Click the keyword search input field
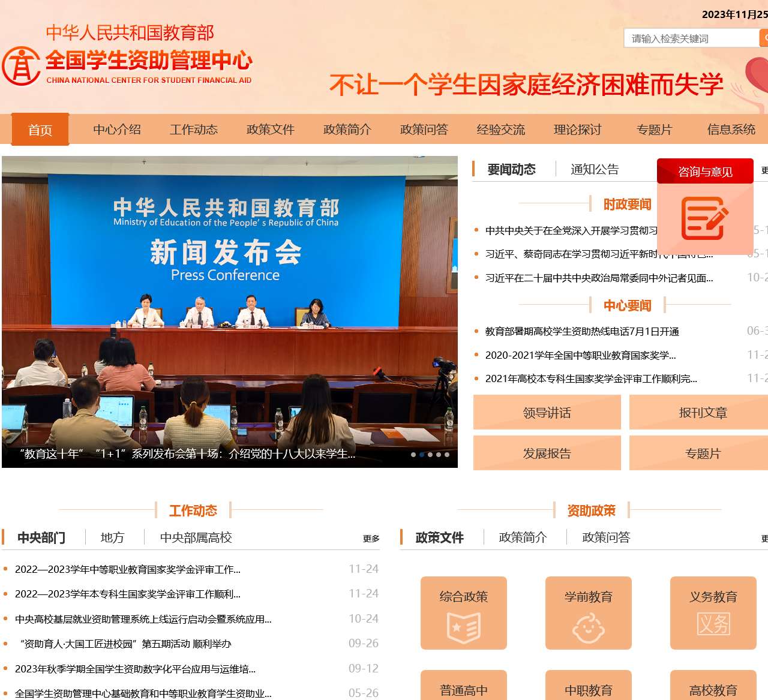This screenshot has width=768, height=700. coord(692,38)
